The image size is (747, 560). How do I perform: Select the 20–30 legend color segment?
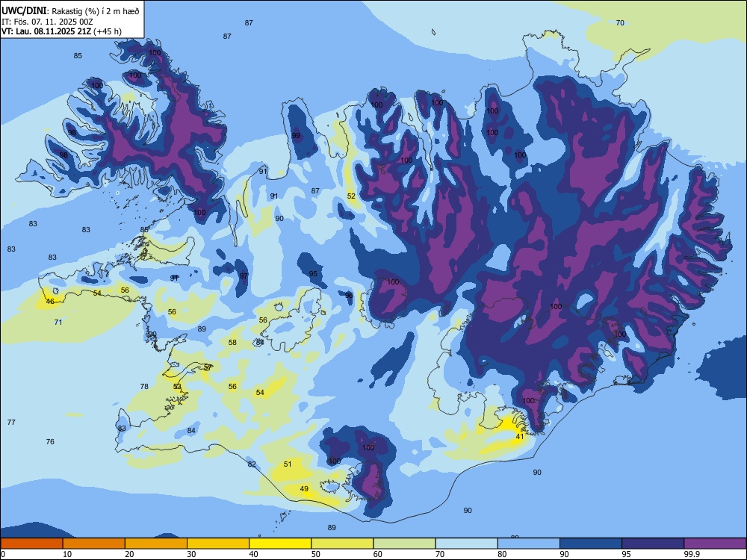156,544
